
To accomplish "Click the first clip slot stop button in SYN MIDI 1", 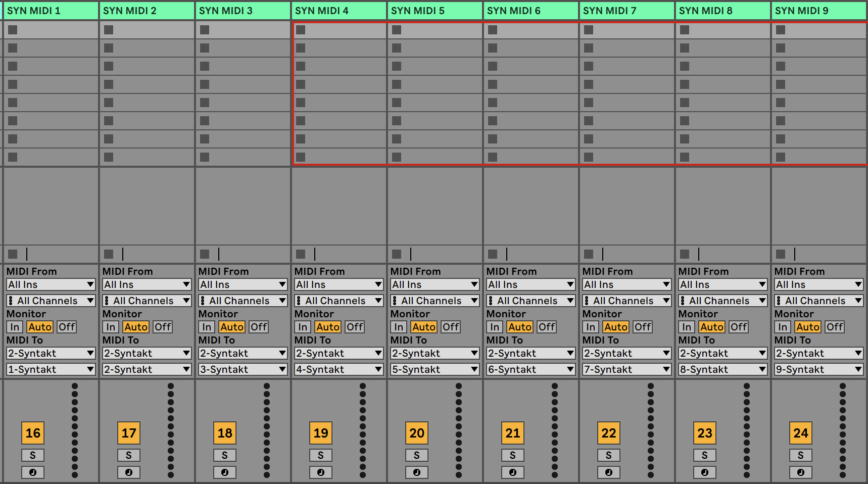I will tap(13, 30).
